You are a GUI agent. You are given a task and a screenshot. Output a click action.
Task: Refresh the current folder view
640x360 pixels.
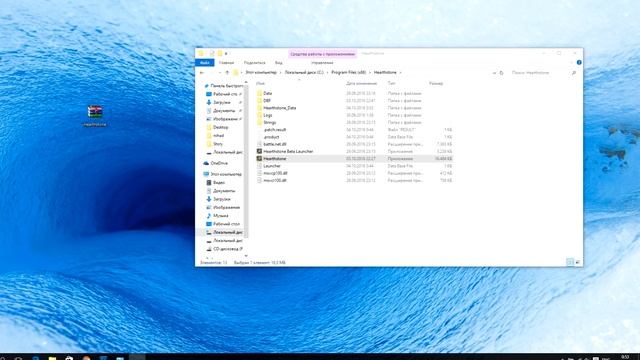coord(502,73)
